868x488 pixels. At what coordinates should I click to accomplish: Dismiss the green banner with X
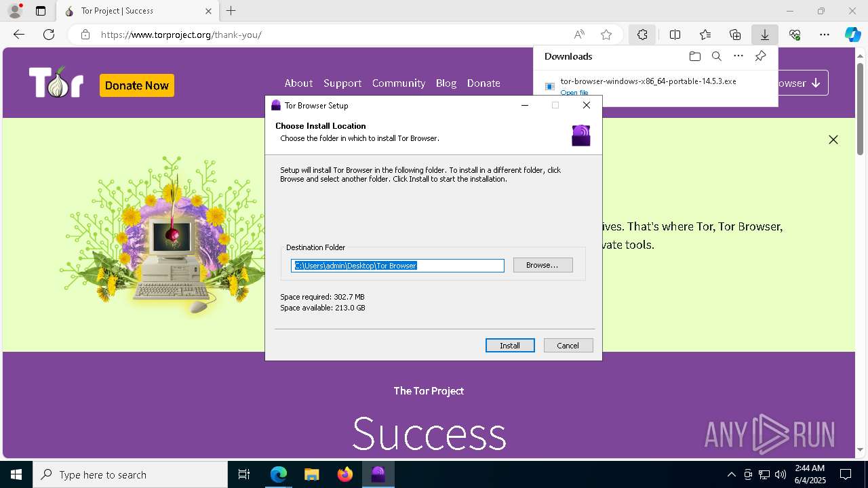tap(833, 140)
